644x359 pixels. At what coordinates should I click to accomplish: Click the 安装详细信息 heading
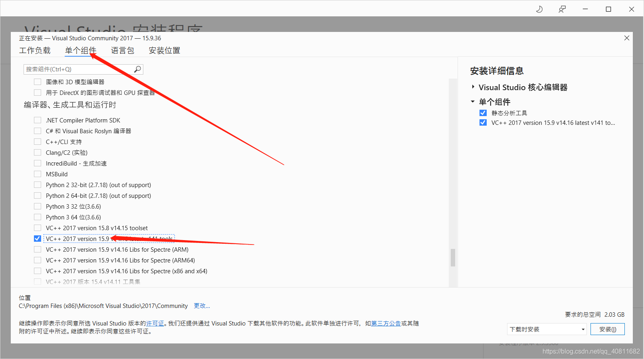tap(497, 71)
